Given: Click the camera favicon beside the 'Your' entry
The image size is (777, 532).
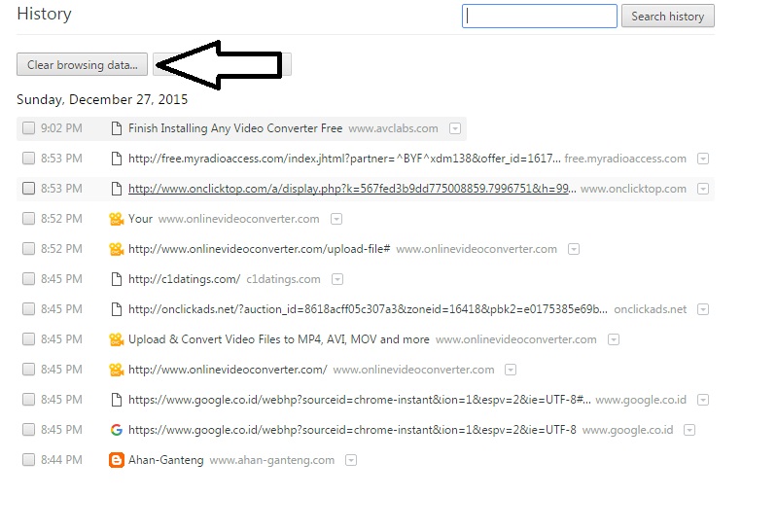Looking at the screenshot, I should click(117, 219).
